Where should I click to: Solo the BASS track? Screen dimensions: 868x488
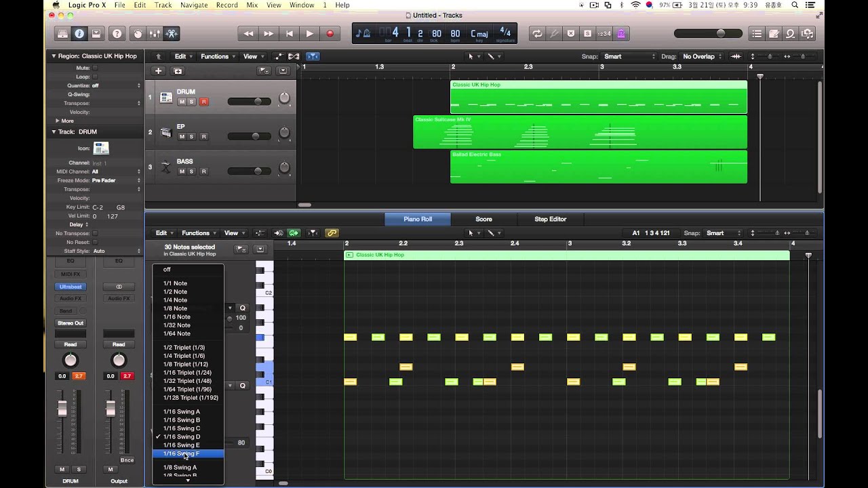pyautogui.click(x=191, y=171)
